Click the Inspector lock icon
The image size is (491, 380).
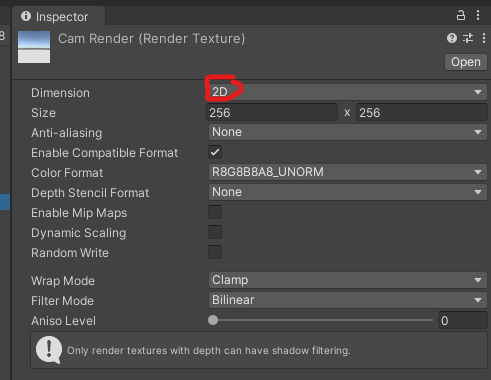(x=461, y=15)
